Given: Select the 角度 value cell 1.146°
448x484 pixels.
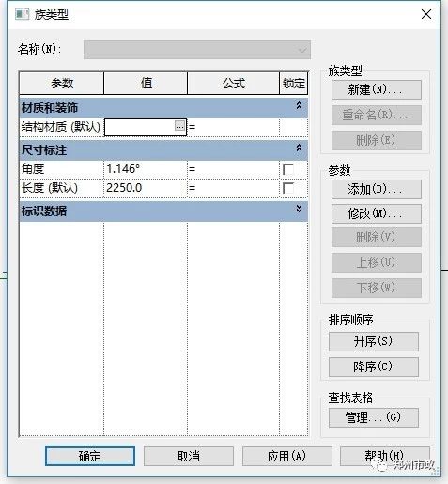Looking at the screenshot, I should click(x=146, y=169).
